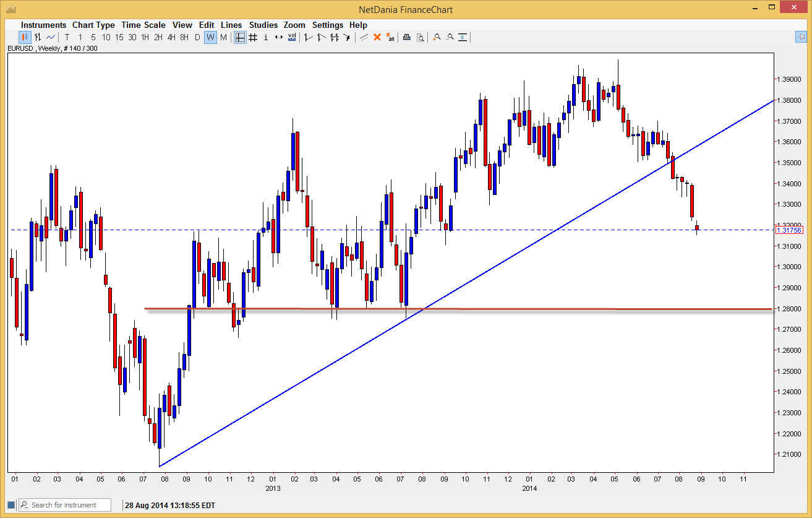812x518 pixels.
Task: Switch to Daily timeframe with D toggle
Action: click(x=197, y=37)
